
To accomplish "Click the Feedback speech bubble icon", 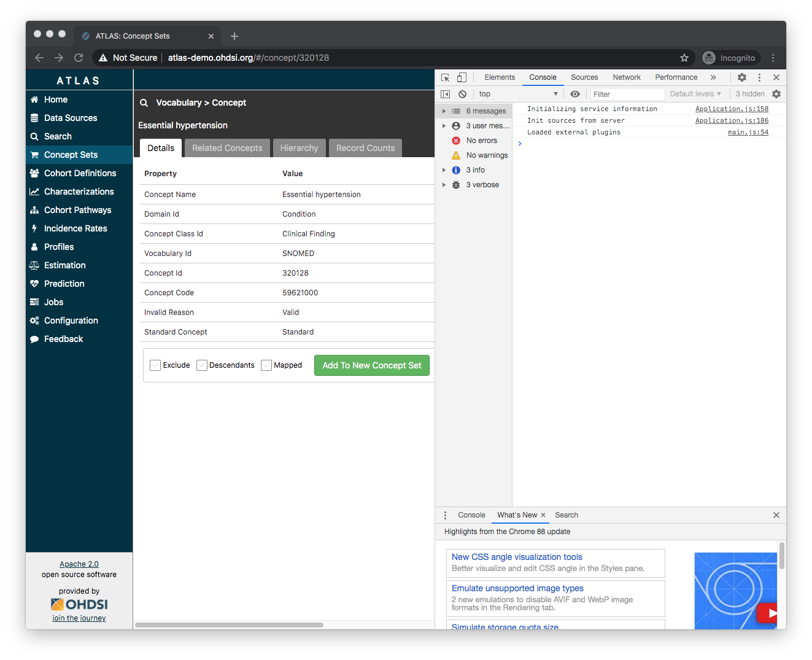I will coord(34,339).
